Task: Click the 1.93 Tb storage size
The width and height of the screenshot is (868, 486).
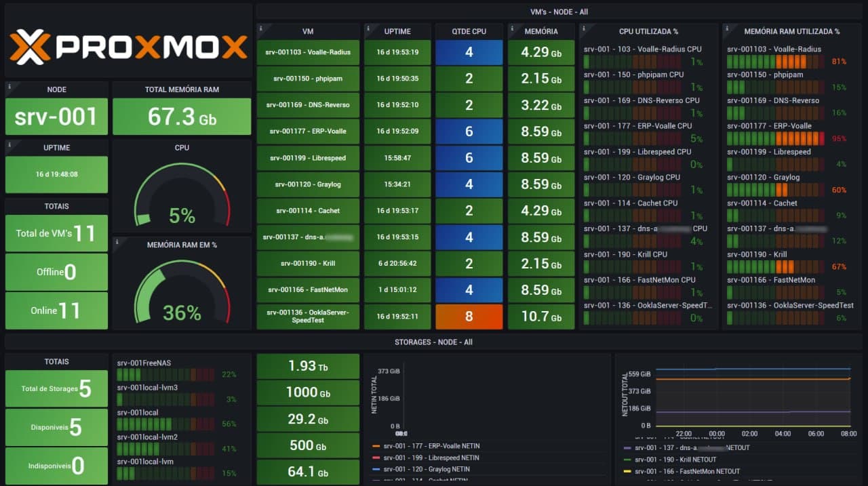Action: click(x=308, y=366)
